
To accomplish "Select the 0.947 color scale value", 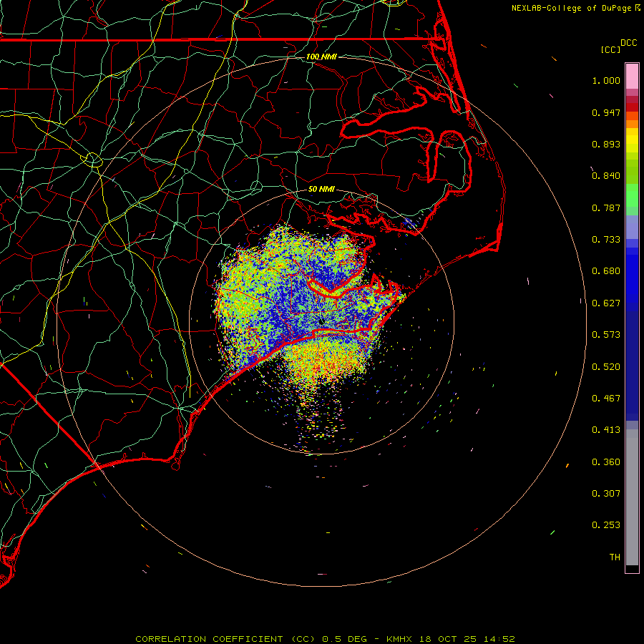I will tap(606, 112).
